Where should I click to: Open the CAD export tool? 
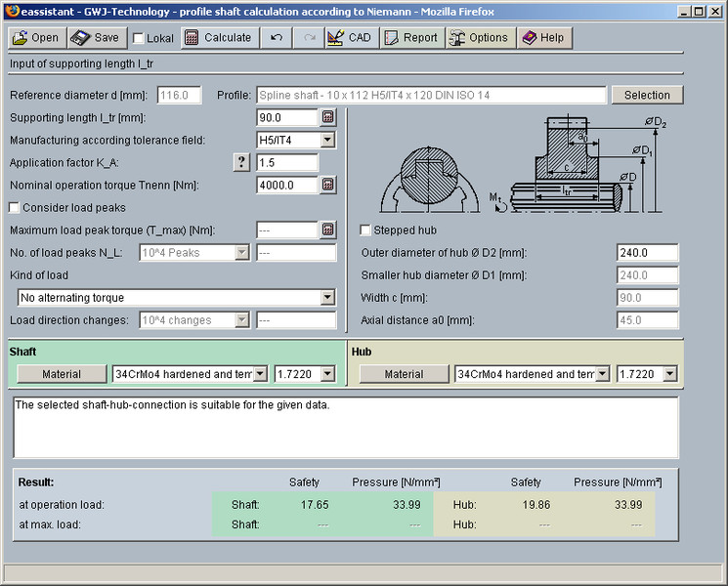tap(348, 38)
